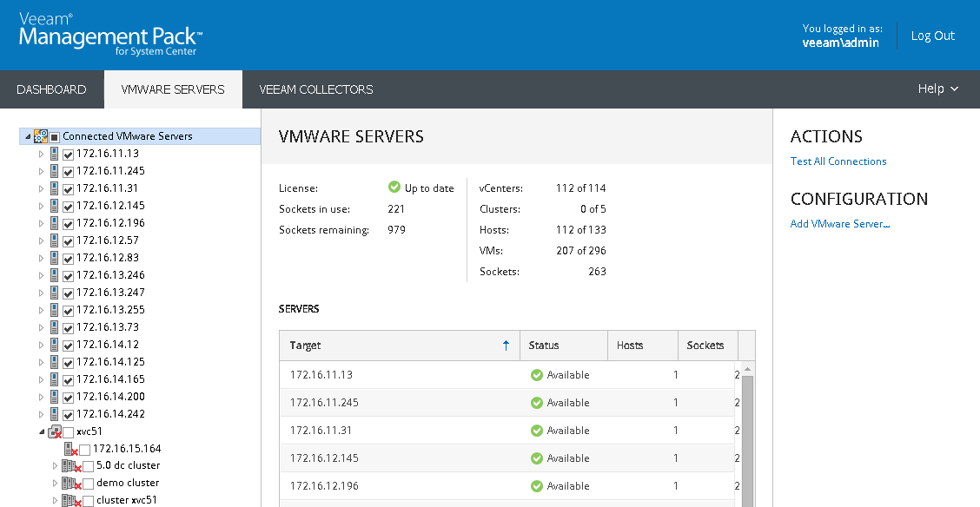This screenshot has width=980, height=507.
Task: Click the Target column ascending sort arrow
Action: [x=506, y=346]
